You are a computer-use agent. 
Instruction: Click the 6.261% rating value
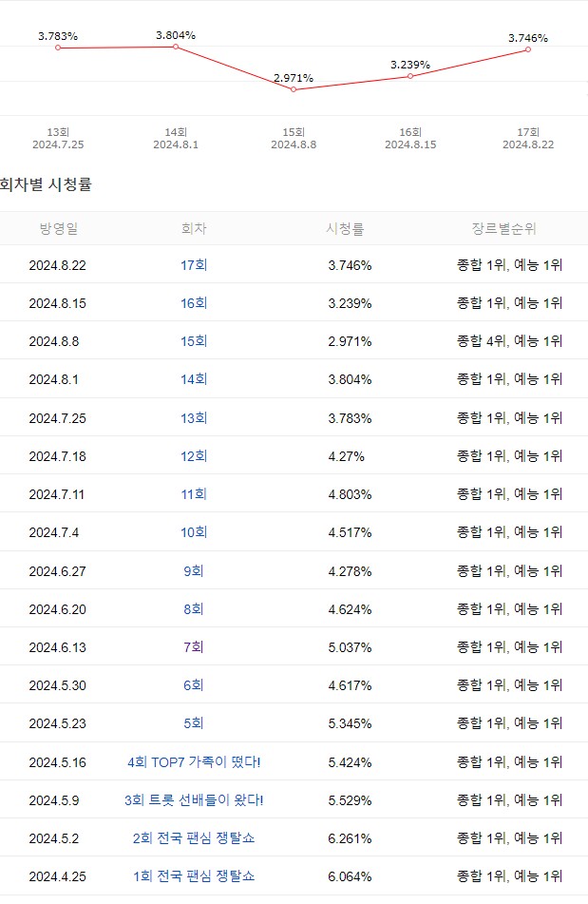click(x=350, y=838)
